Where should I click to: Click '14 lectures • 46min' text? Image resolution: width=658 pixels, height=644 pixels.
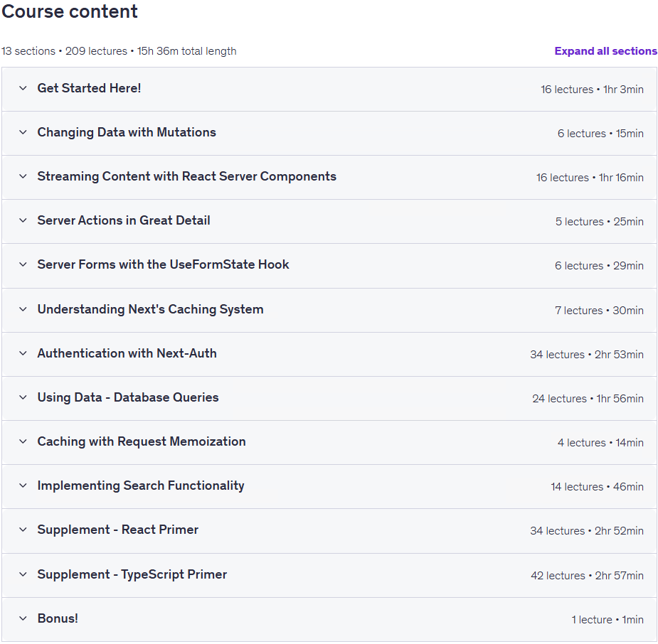coord(597,486)
